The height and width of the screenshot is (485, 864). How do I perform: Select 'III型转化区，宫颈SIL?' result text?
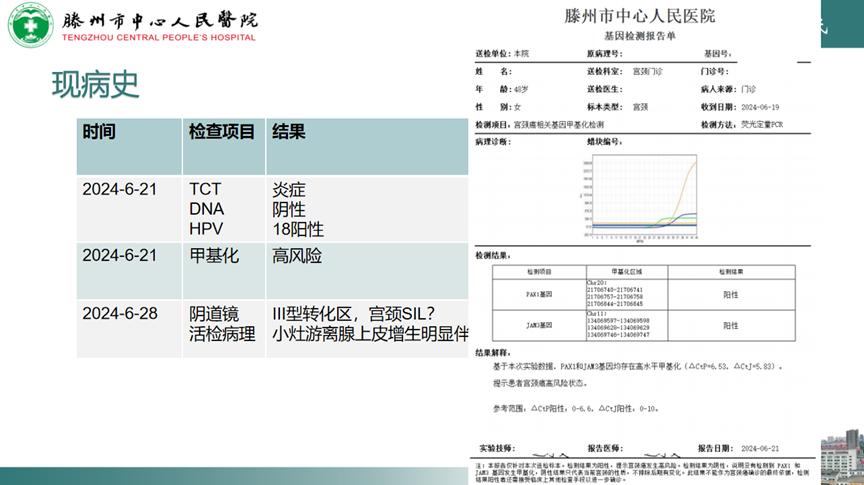pyautogui.click(x=353, y=314)
